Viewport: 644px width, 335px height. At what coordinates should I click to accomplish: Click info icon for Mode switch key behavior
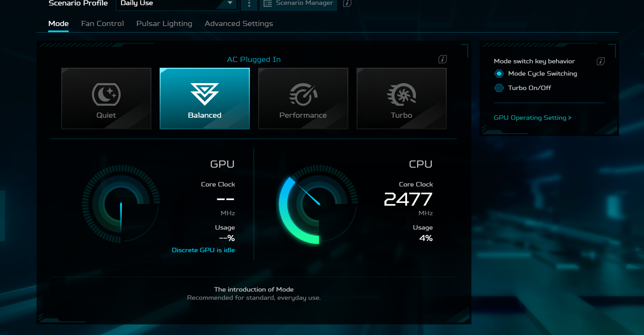[x=601, y=61]
